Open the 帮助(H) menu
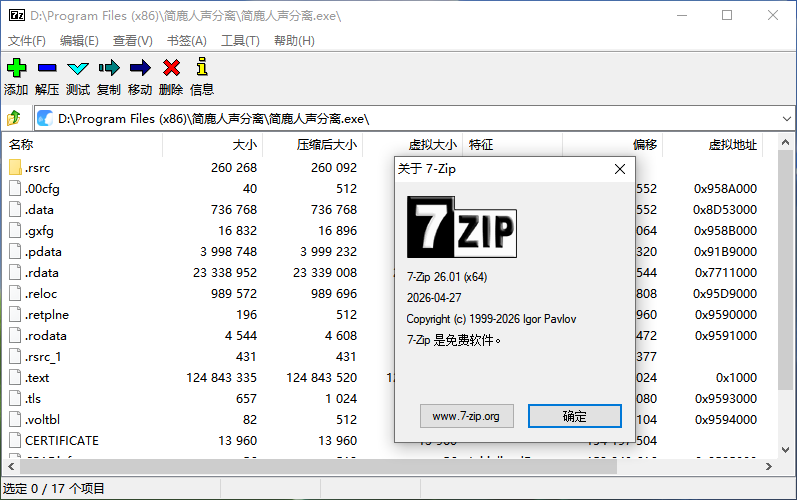The image size is (797, 500). 294,41
